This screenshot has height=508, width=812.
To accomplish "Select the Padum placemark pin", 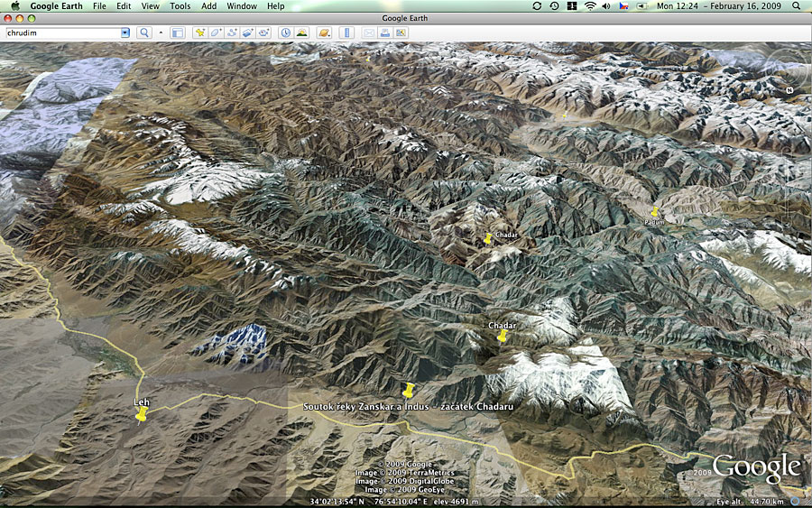I will (655, 213).
